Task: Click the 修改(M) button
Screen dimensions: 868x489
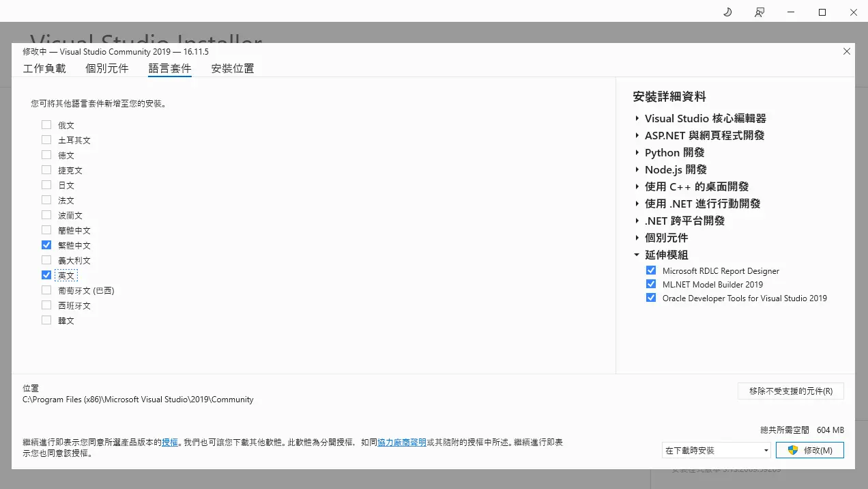Action: (810, 450)
